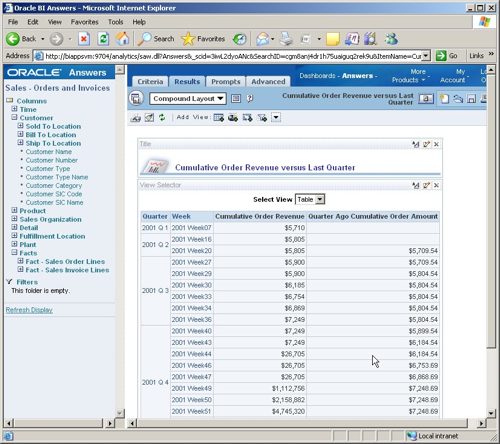The width and height of the screenshot is (500, 444).
Task: Click the help question mark icon beside Compound Layout
Action: click(x=250, y=98)
